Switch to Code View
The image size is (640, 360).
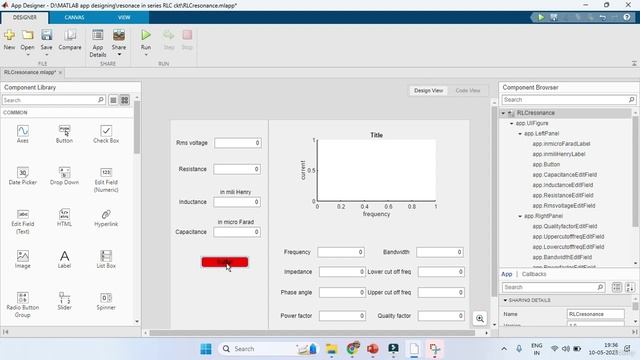(467, 91)
